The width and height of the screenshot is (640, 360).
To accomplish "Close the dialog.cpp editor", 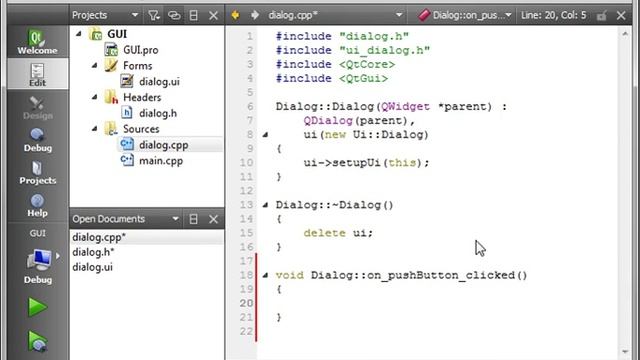I will pyautogui.click(x=621, y=16).
